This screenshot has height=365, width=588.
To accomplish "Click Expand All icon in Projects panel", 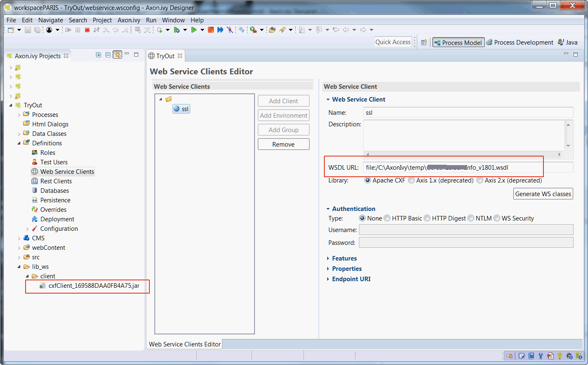I will click(x=99, y=55).
